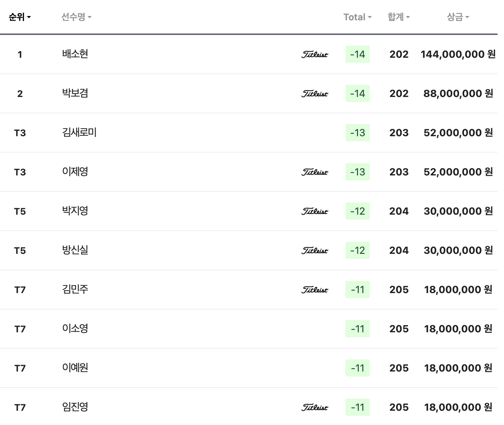The width and height of the screenshot is (504, 425).
Task: Click the Titleist logo in the second row
Action: coord(314,94)
